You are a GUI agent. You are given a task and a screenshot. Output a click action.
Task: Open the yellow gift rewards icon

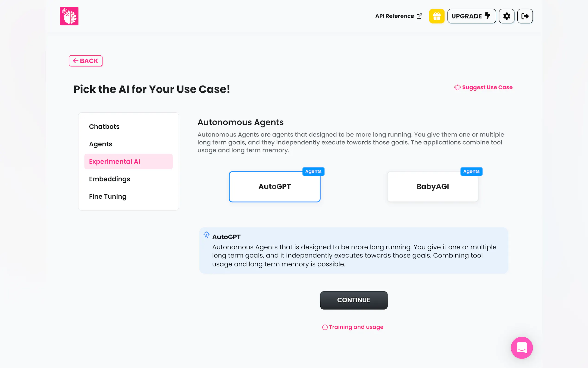click(436, 16)
